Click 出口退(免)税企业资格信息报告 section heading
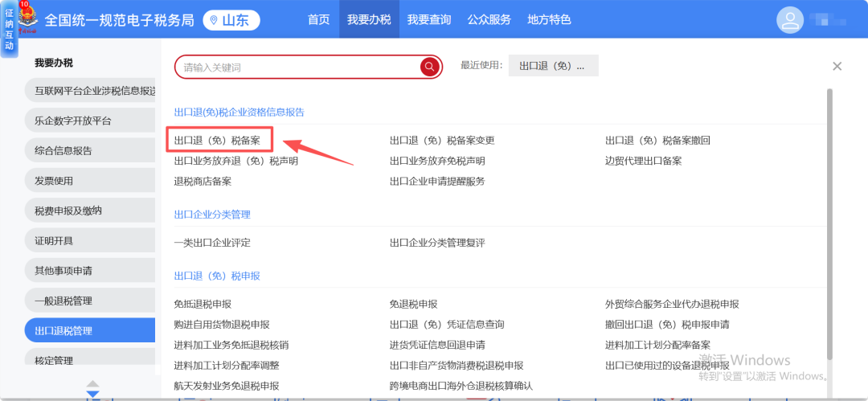Screen dimensions: 868x401 coord(240,112)
